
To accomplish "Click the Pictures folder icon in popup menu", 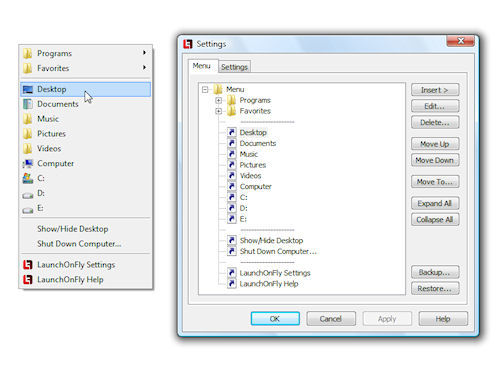I will coord(28,134).
